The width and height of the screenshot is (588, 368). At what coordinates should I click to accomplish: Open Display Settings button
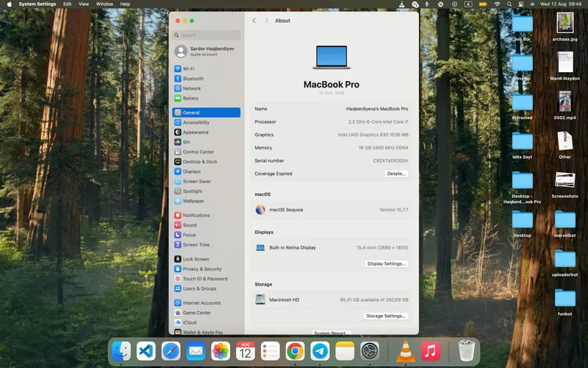387,263
